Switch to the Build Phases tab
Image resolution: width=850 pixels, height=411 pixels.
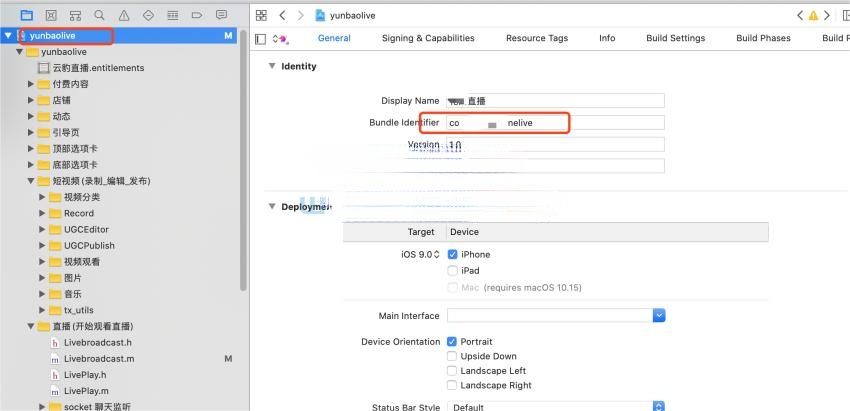coord(763,38)
